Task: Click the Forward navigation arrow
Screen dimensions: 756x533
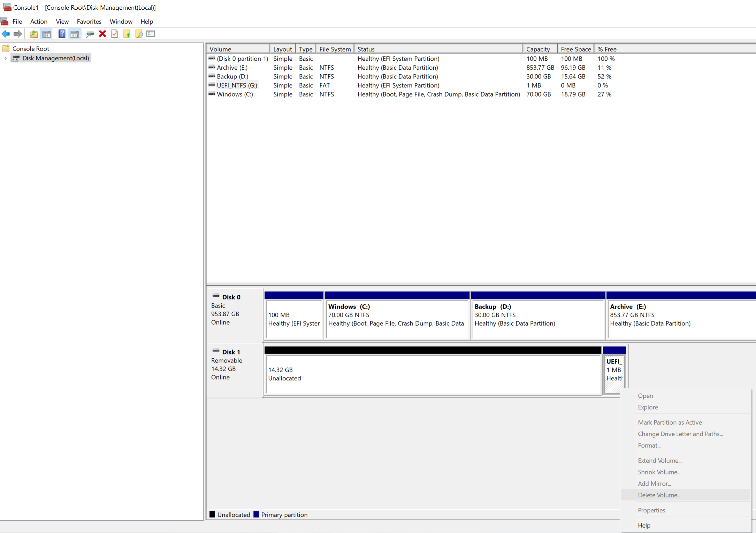Action: point(17,33)
